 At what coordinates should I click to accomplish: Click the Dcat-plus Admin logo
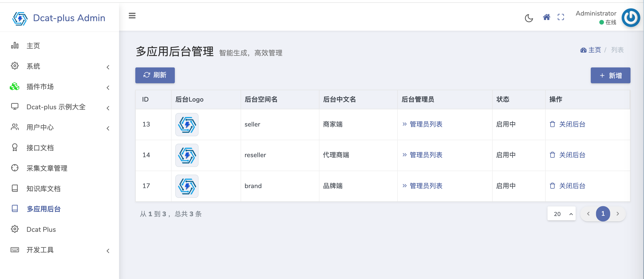tap(59, 18)
